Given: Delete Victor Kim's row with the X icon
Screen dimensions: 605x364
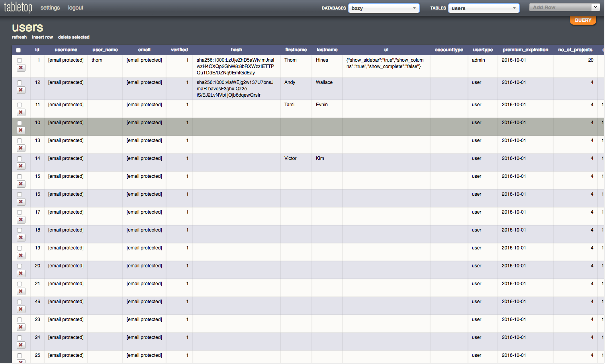Looking at the screenshot, I should click(21, 166).
